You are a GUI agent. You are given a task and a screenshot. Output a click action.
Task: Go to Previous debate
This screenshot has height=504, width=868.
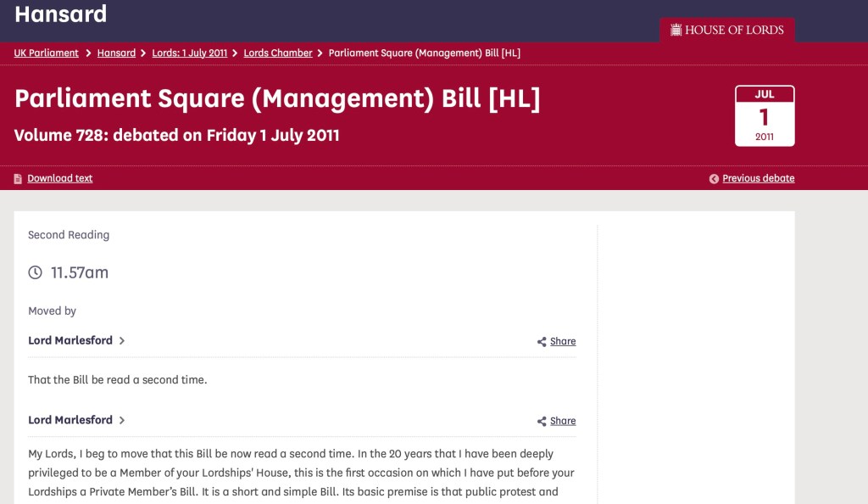tap(758, 178)
